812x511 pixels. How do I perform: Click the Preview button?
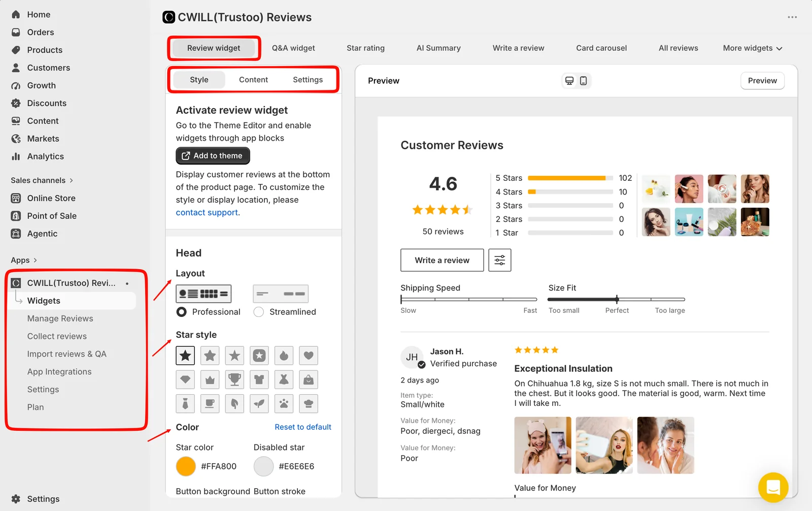pyautogui.click(x=762, y=81)
